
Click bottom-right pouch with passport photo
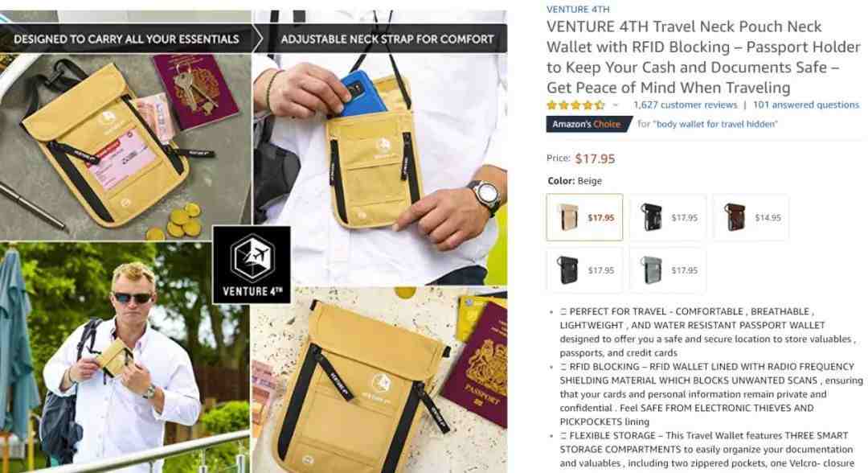[379, 380]
